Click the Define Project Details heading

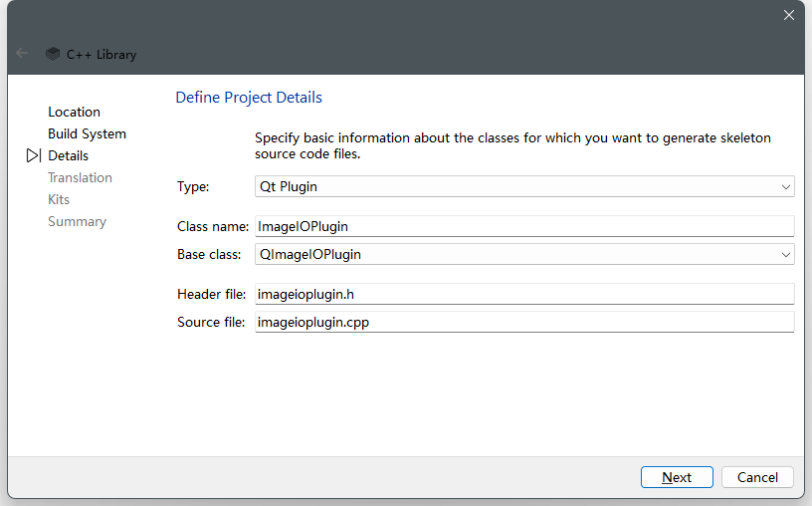click(x=249, y=98)
